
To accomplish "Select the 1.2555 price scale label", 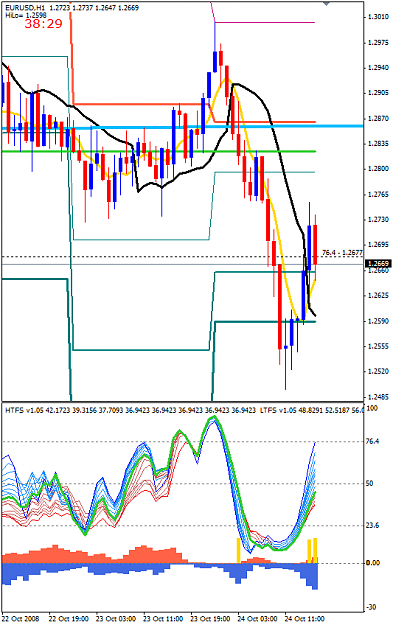I will tap(377, 346).
